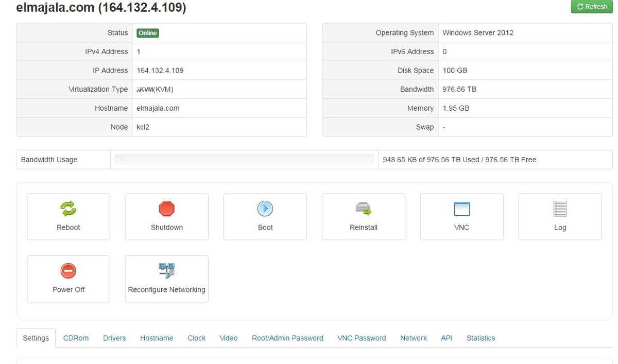
Task: Open the Drivers tab
Action: pos(114,338)
